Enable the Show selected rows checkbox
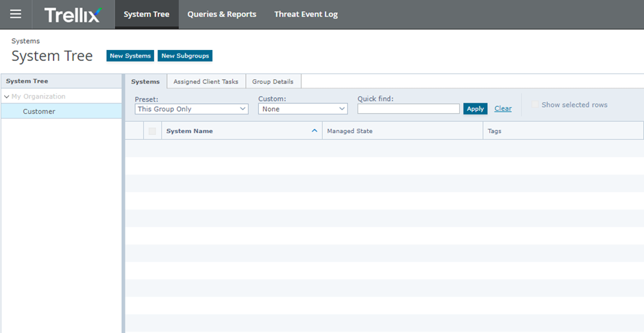 [535, 105]
